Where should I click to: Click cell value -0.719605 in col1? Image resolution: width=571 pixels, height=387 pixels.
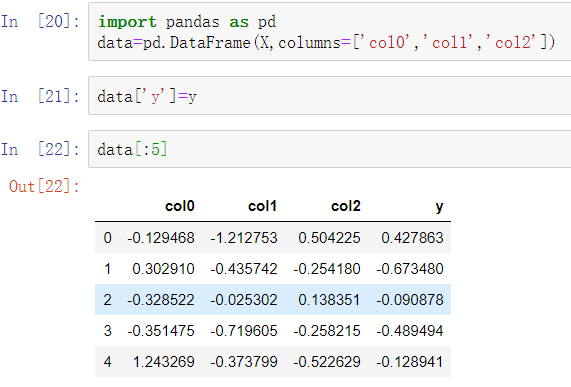(x=244, y=331)
